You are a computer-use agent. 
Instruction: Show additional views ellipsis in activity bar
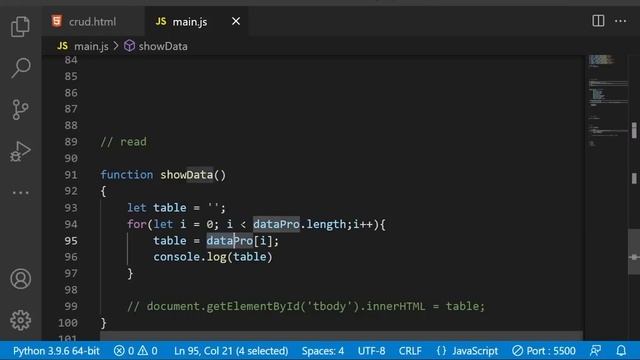[20, 193]
